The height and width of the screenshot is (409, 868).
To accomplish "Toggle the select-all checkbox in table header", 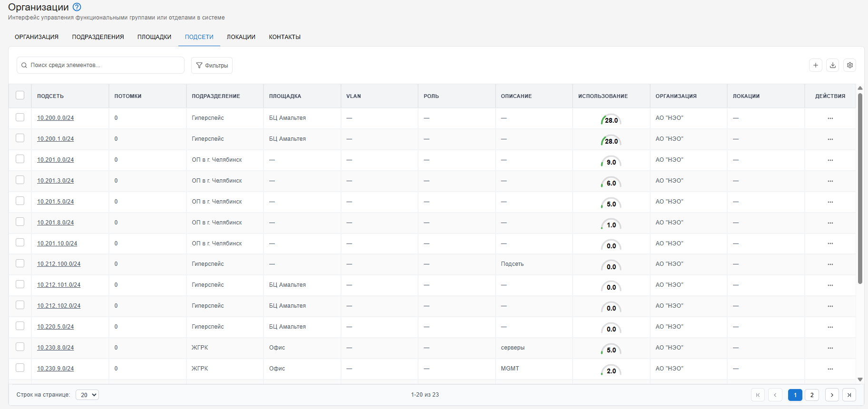I will click(20, 95).
